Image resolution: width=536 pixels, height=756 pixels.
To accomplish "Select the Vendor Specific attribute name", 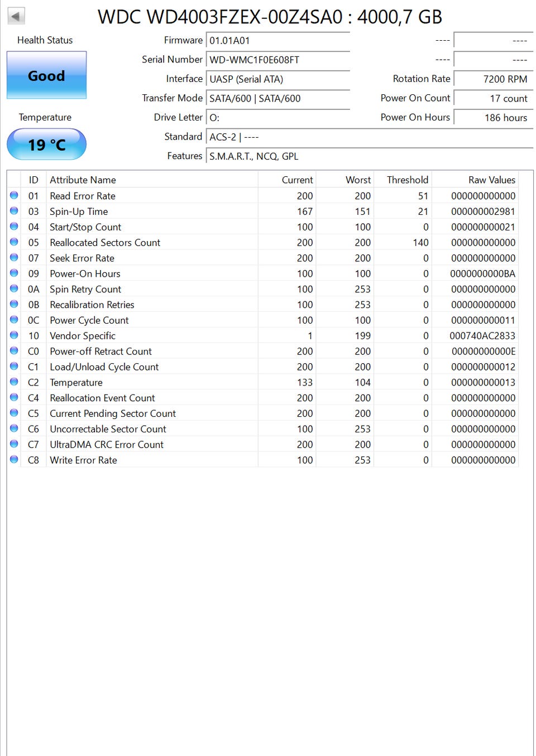I will tap(83, 336).
